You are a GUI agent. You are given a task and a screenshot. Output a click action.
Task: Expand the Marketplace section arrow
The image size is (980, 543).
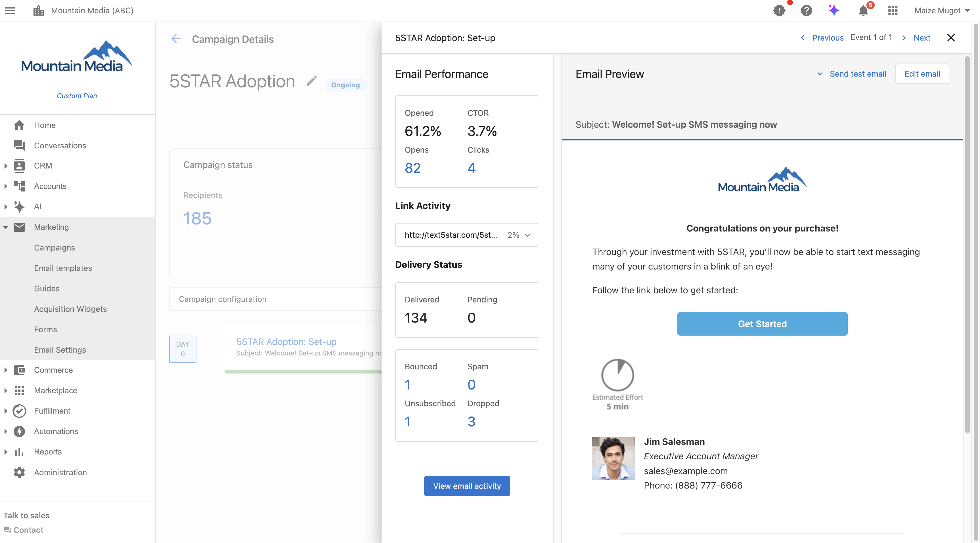[x=6, y=391]
